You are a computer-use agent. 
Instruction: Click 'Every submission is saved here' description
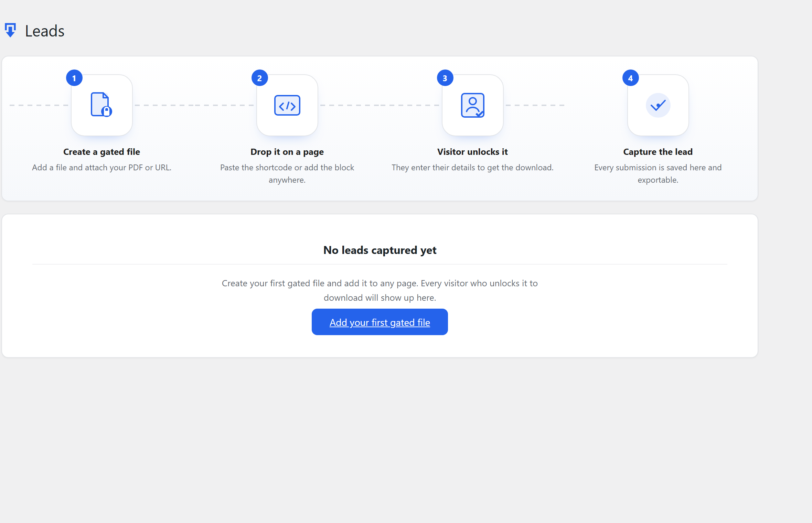click(x=658, y=174)
